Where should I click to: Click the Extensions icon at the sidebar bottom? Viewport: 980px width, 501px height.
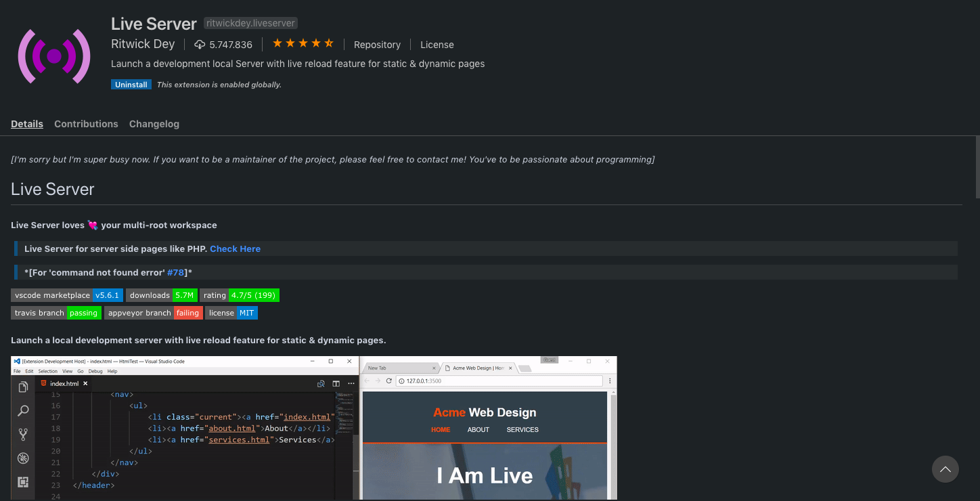22,482
